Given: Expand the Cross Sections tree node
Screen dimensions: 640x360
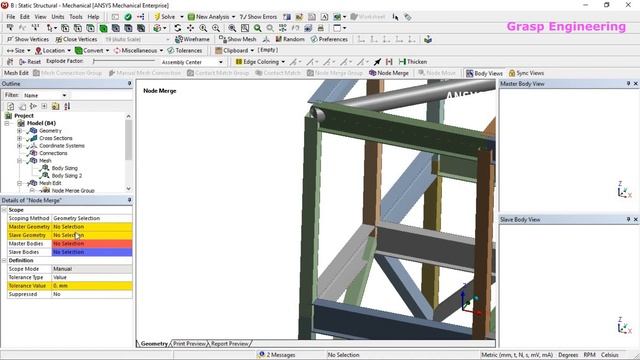Looking at the screenshot, I should pyautogui.click(x=19, y=138).
